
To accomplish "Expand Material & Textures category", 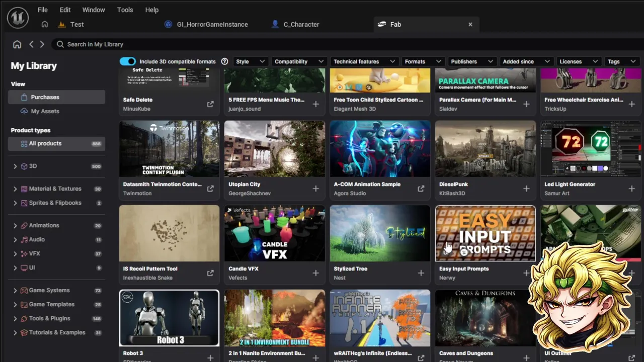I will pyautogui.click(x=15, y=189).
